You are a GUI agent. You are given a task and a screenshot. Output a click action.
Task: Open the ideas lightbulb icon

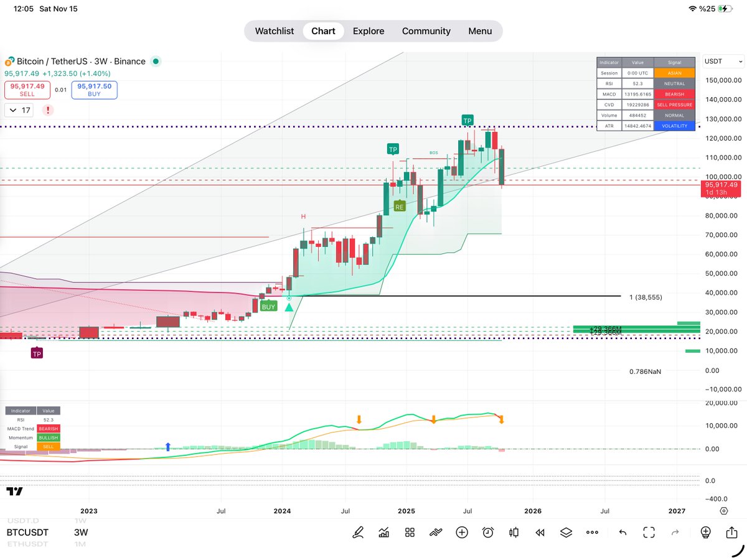(x=705, y=532)
